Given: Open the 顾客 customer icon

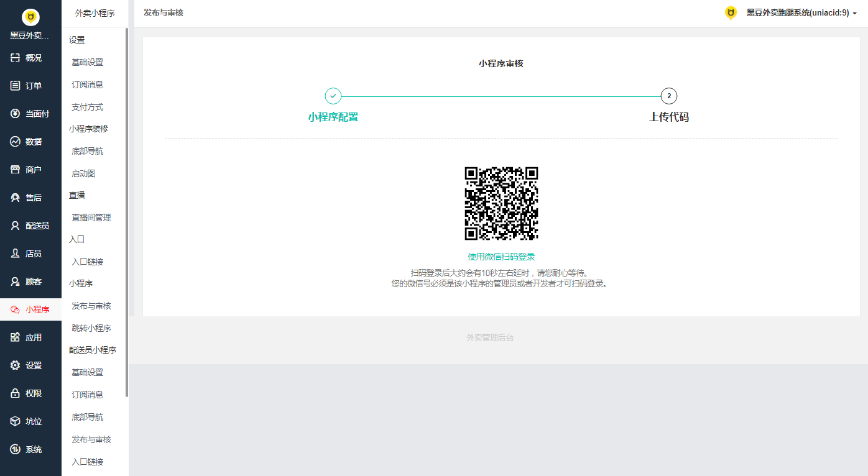Looking at the screenshot, I should (16, 281).
